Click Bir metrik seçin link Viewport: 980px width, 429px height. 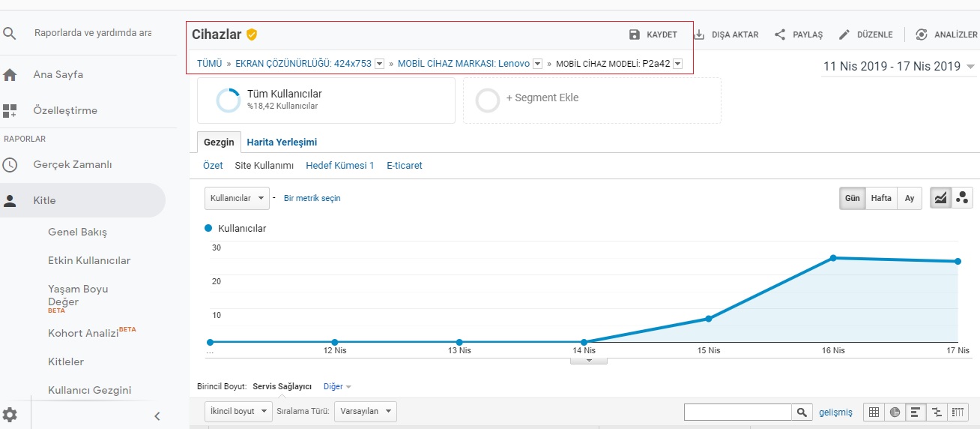click(x=312, y=198)
